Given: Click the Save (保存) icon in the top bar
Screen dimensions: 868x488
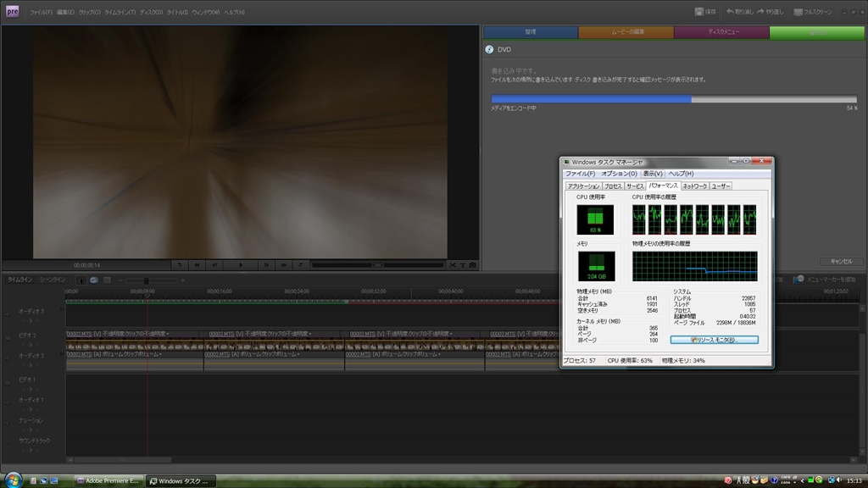Looking at the screenshot, I should coord(698,12).
